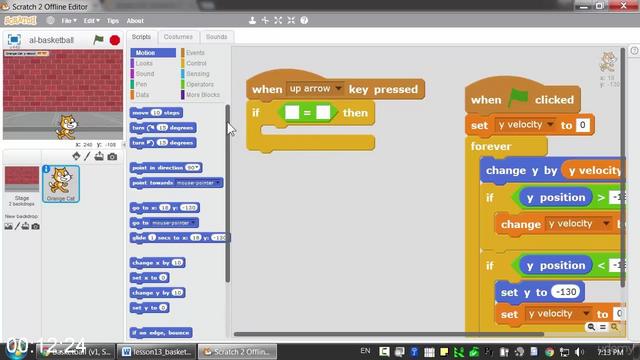Select the Duplicate stamp tool

click(252, 20)
